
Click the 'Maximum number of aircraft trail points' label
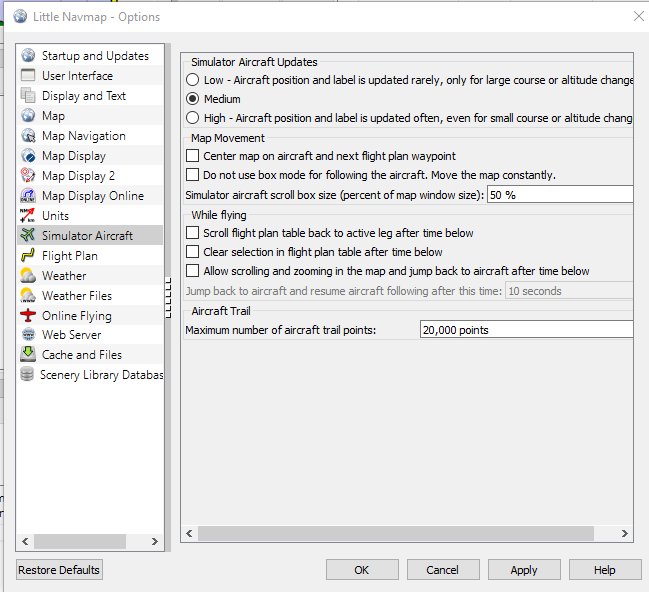[x=281, y=330]
